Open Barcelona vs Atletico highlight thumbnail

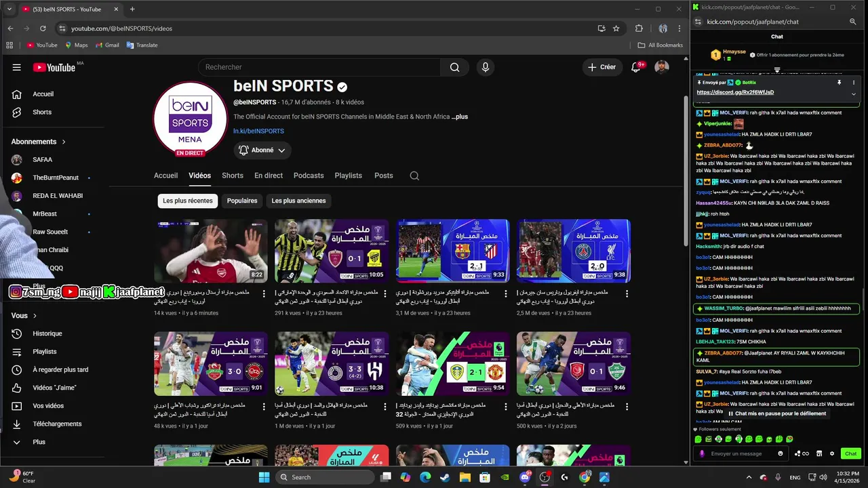(x=453, y=251)
